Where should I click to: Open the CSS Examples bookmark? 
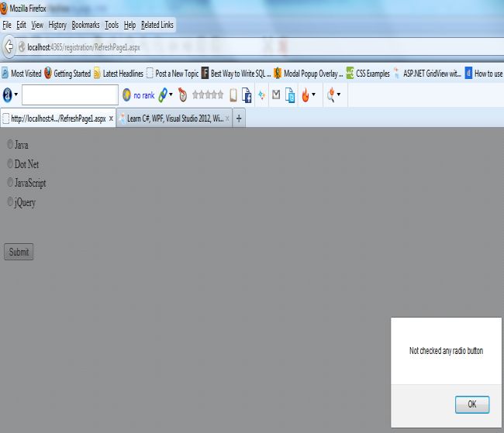(x=368, y=74)
